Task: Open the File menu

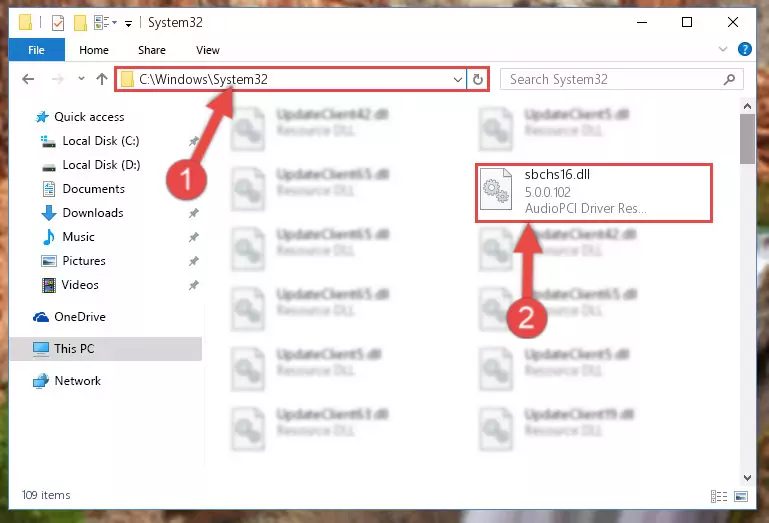Action: point(36,50)
